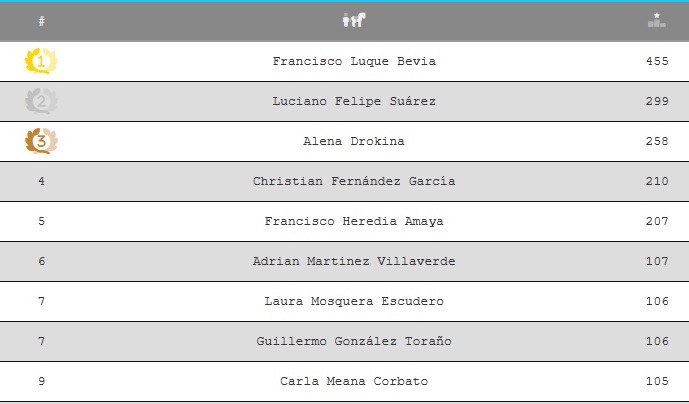Select Laura Mosquera Escudero's name
Viewport: 689px width, 404px height.
point(354,302)
